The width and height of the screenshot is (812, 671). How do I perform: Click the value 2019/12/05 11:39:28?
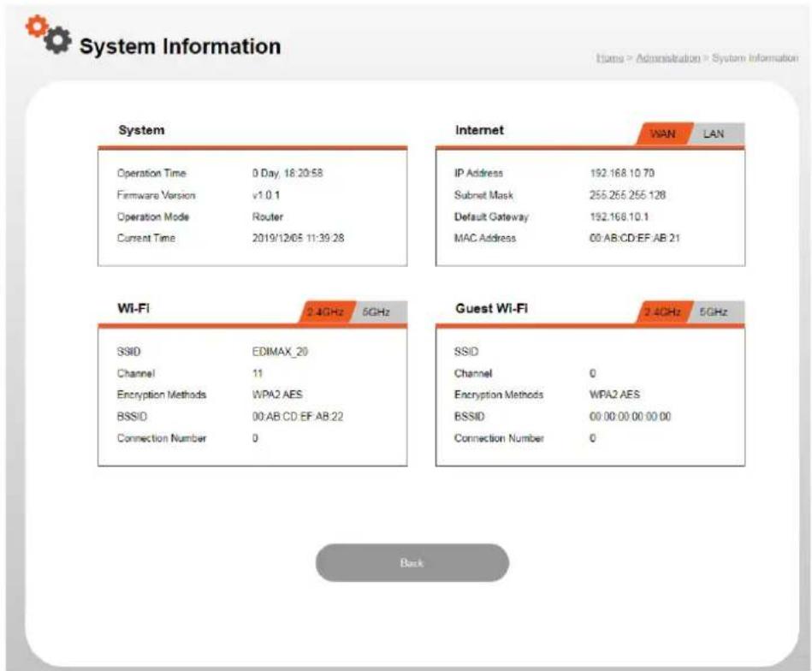[x=299, y=238]
